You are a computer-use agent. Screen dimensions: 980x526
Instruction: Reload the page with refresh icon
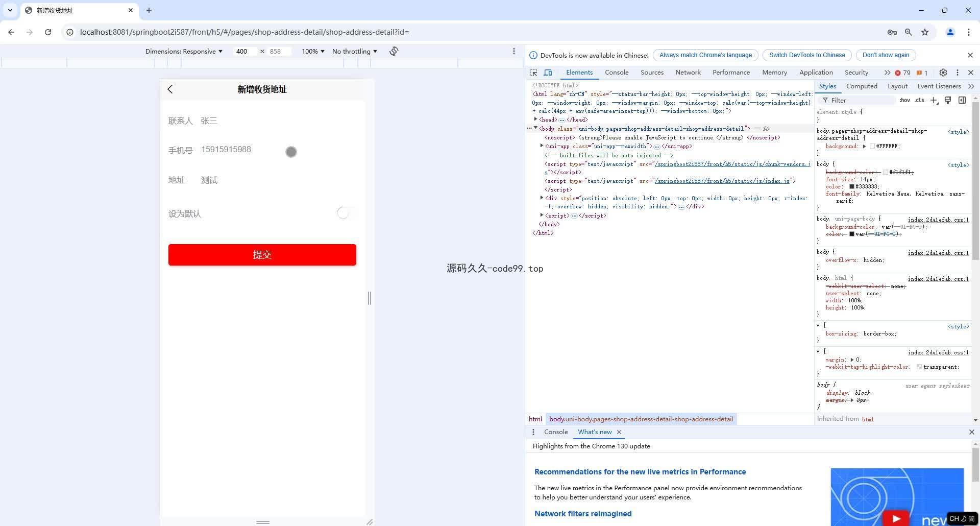pyautogui.click(x=48, y=32)
